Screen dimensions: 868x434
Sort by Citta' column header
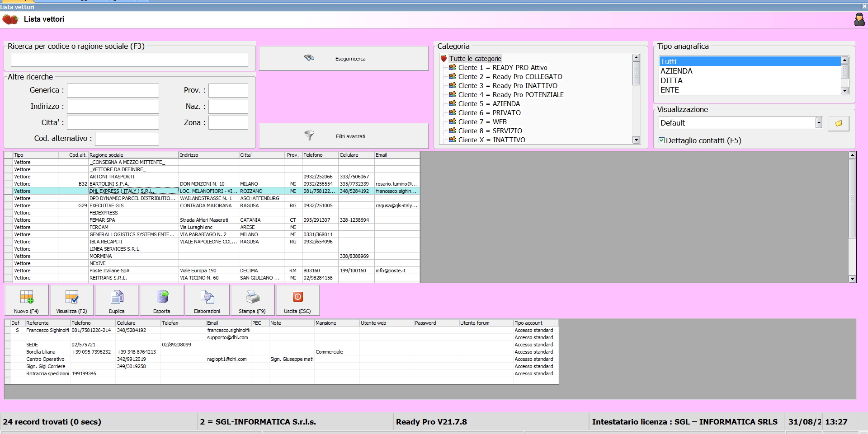(261, 155)
